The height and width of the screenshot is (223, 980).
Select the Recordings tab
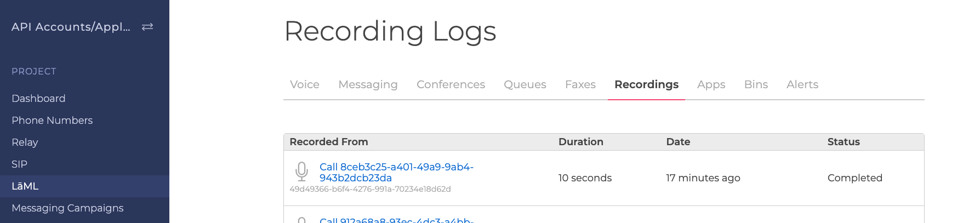646,84
